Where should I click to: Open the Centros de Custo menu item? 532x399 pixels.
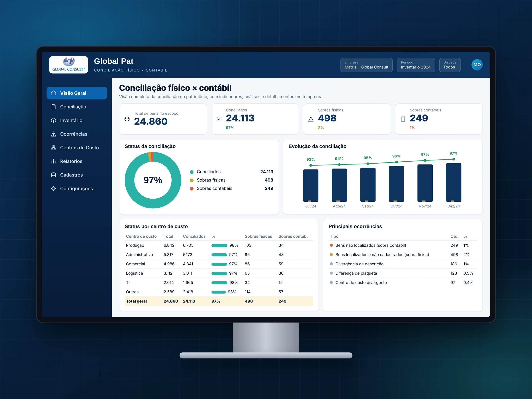pyautogui.click(x=77, y=148)
